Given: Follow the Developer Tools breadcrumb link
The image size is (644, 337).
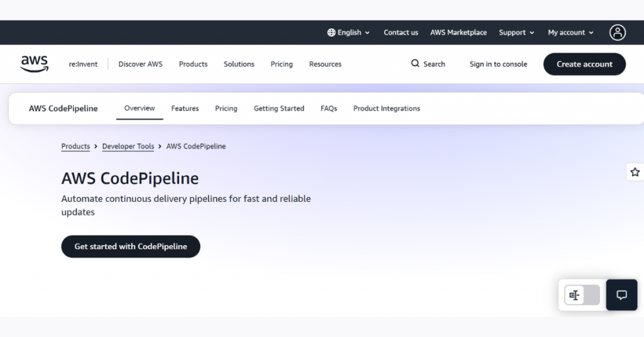Looking at the screenshot, I should pos(128,146).
